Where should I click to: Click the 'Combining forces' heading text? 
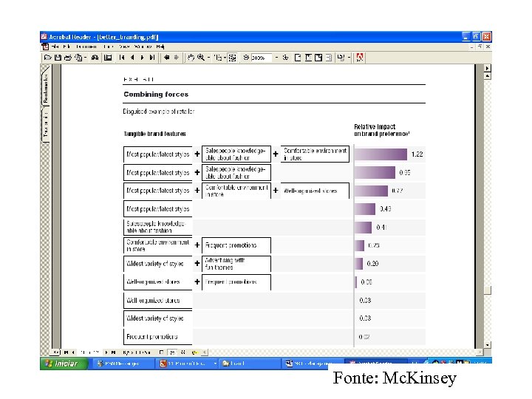coord(156,95)
